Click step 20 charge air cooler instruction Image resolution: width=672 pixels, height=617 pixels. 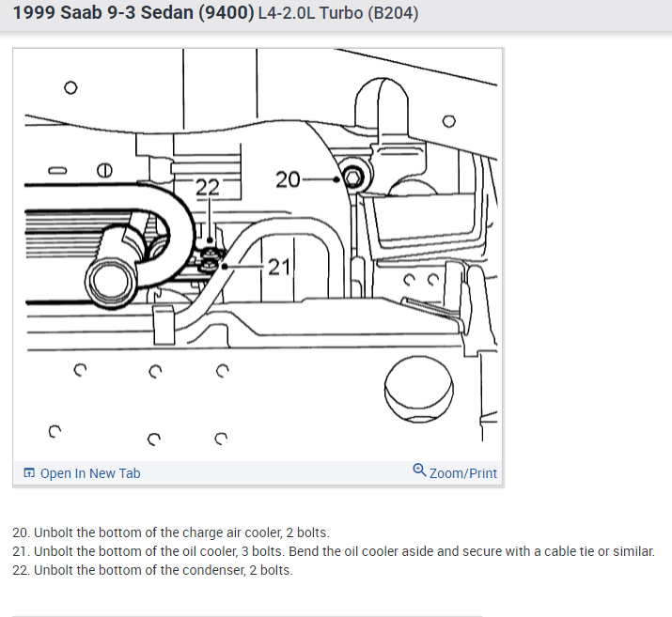[x=171, y=532]
